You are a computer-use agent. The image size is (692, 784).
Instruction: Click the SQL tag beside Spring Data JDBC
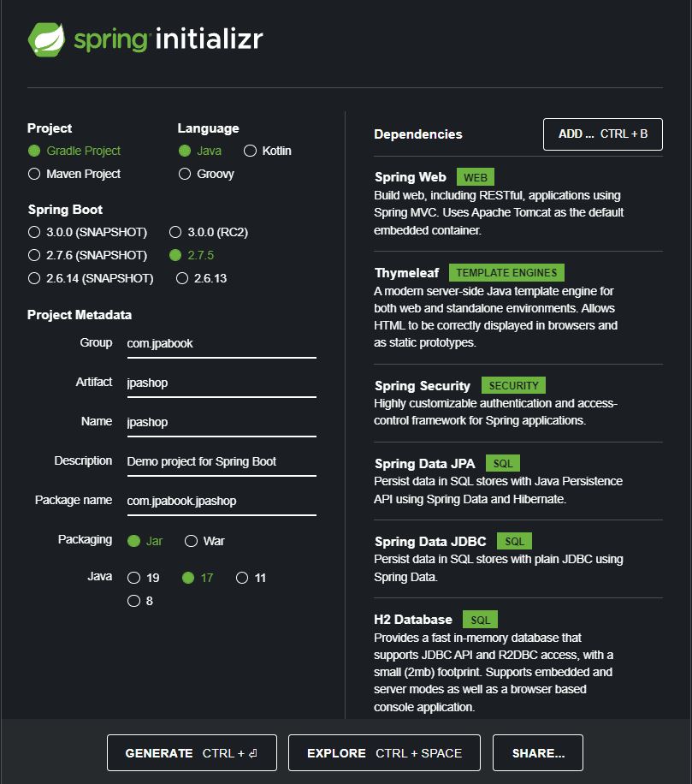(514, 541)
